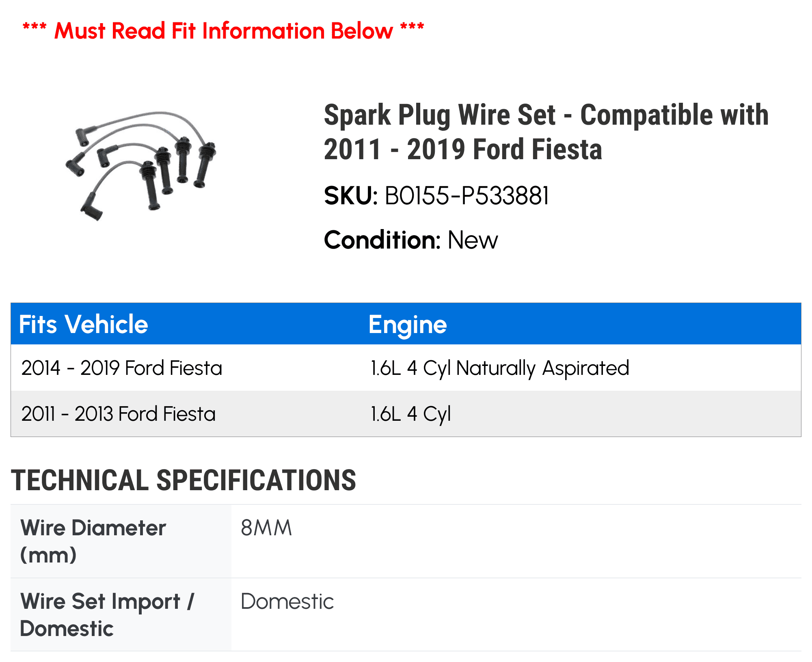This screenshot has width=812, height=662.
Task: Click the 1.6L 4 Cyl engine cell in the 2011 - 2013 row
Action: point(411,414)
